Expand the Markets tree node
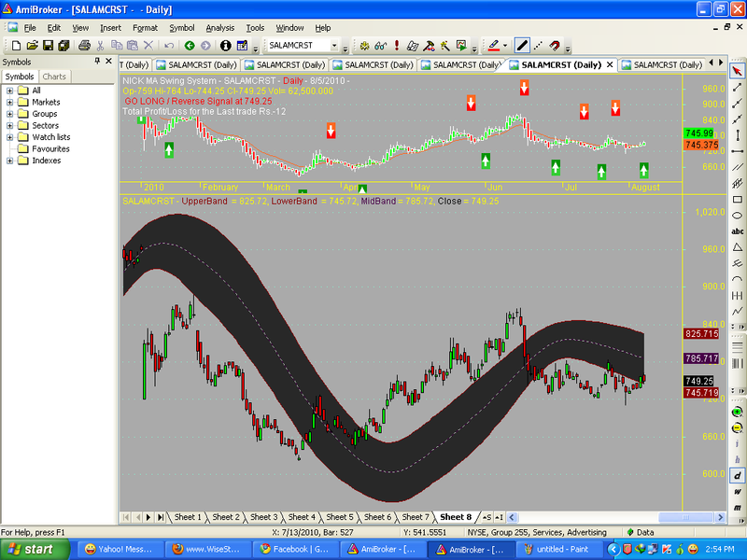 click(x=9, y=102)
